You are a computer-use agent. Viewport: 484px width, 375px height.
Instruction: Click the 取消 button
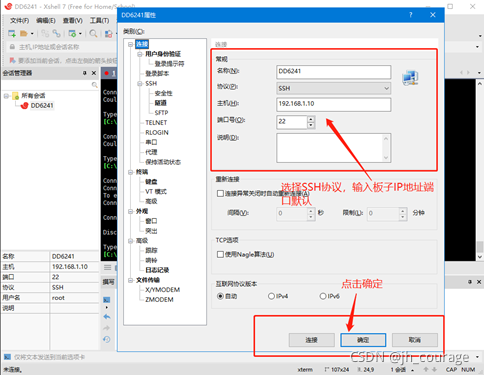[415, 340]
